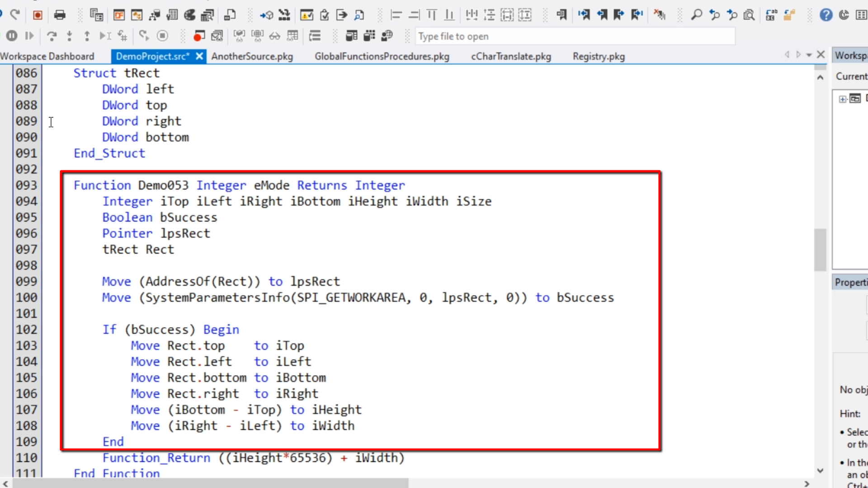Click the glasses Watch window icon

pos(274,36)
